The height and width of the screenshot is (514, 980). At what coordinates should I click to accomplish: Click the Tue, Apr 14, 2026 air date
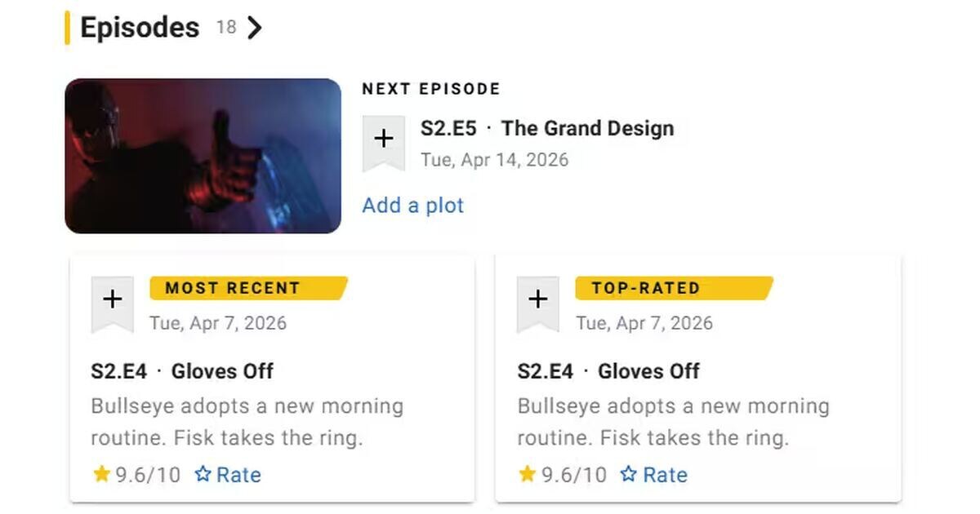[x=494, y=159]
